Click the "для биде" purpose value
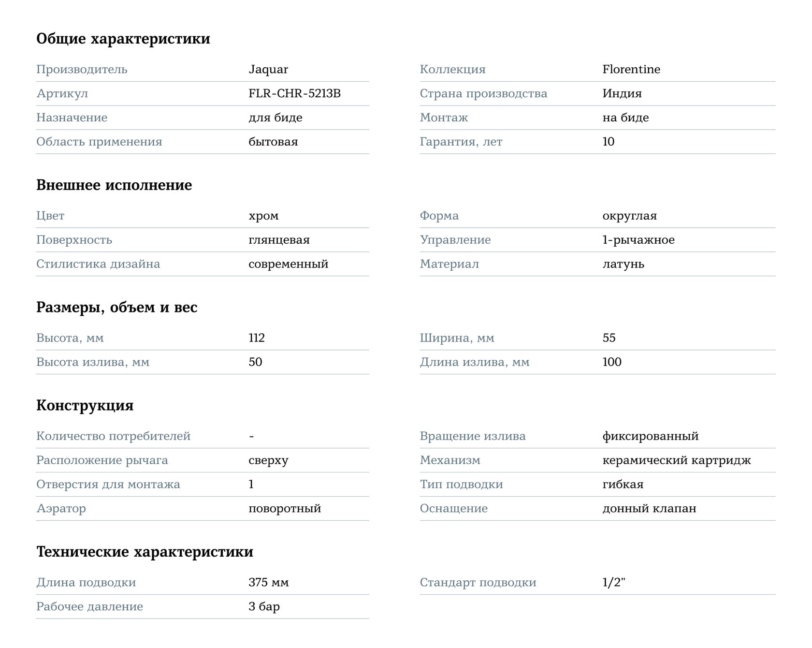Screen dimensions: 812x648 [275, 118]
